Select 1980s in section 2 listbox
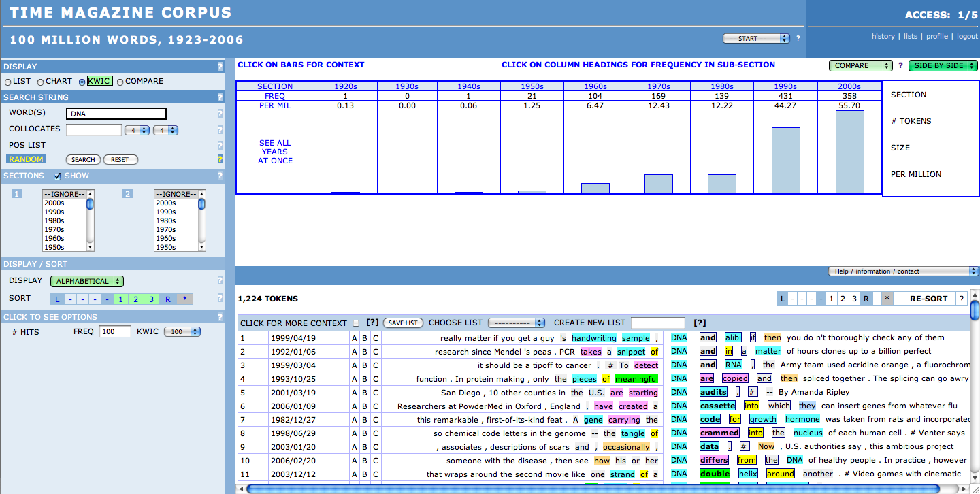 [x=166, y=221]
